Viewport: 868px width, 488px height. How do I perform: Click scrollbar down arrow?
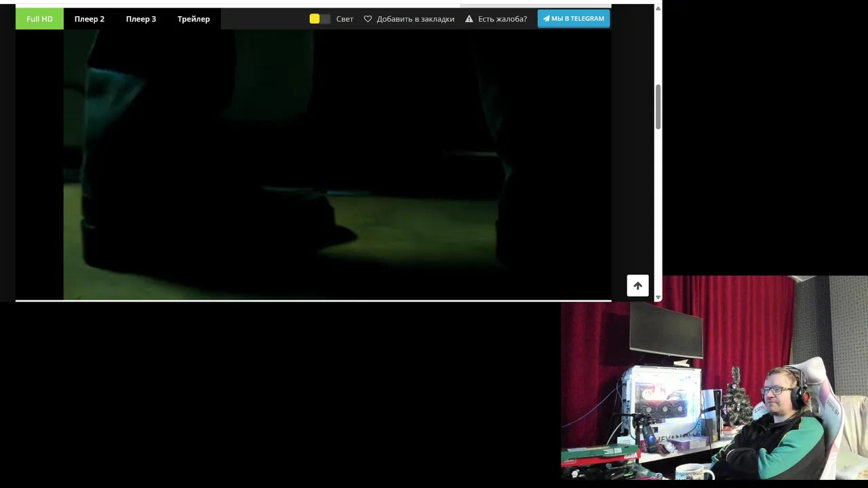(658, 298)
